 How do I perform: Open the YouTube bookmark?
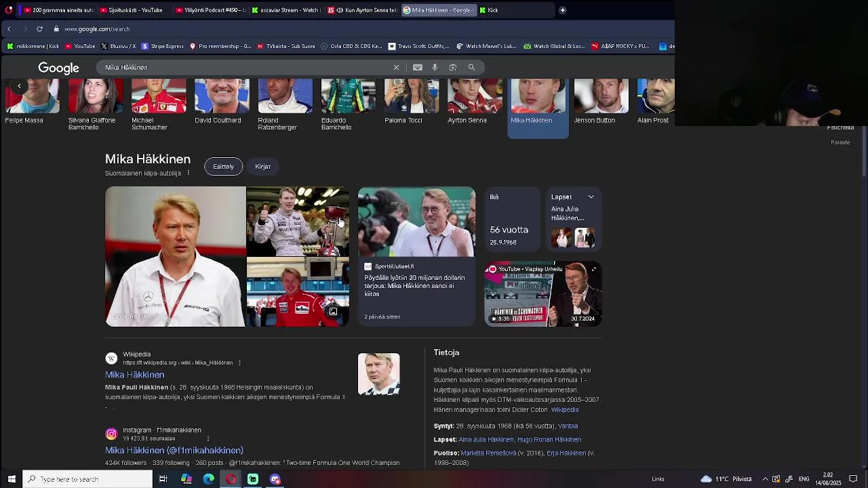coord(80,47)
